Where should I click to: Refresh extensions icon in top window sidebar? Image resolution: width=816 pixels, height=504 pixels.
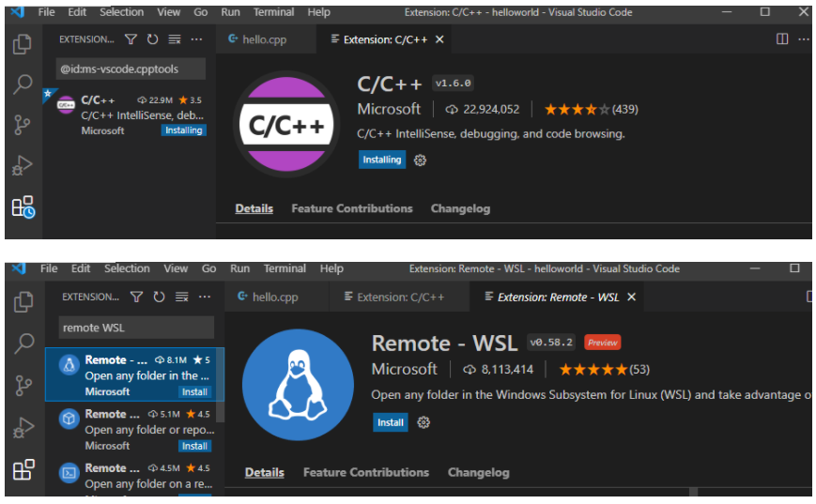pos(152,39)
